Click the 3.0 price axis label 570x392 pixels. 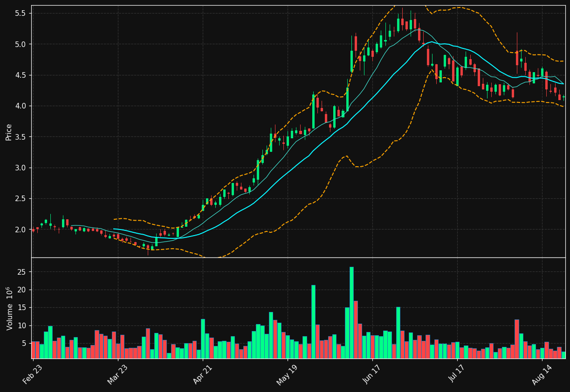(x=21, y=168)
